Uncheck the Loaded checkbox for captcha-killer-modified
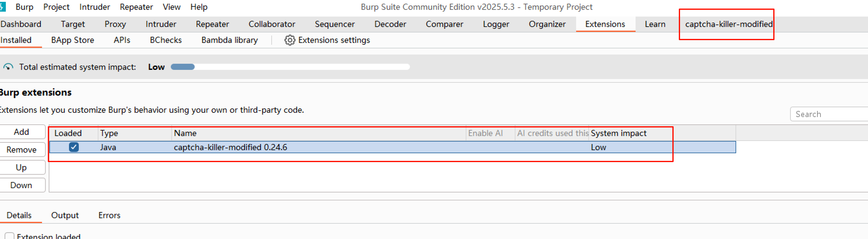The image size is (868, 239). [x=74, y=147]
